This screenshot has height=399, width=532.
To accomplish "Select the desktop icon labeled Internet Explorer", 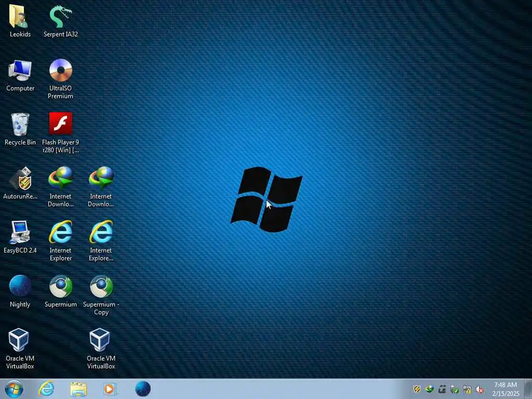I will (60, 241).
